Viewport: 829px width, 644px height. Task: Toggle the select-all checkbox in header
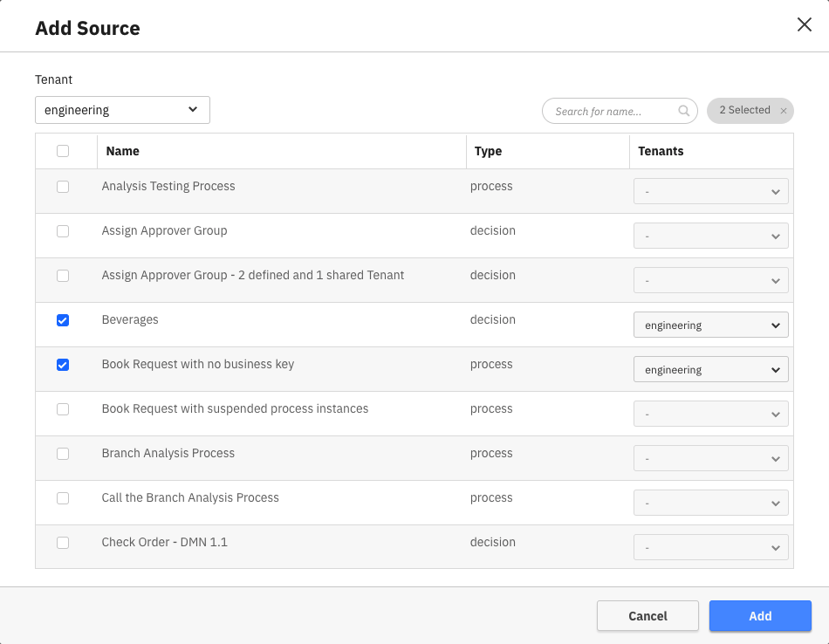coord(63,151)
